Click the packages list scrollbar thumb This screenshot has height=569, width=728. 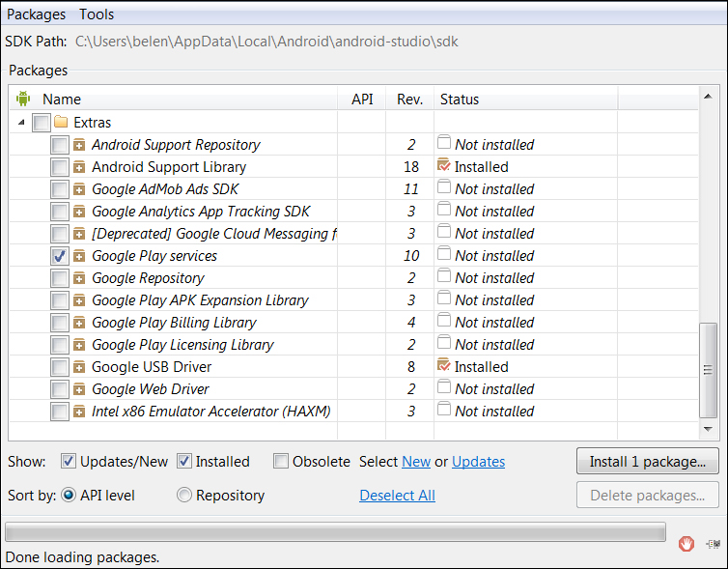708,370
